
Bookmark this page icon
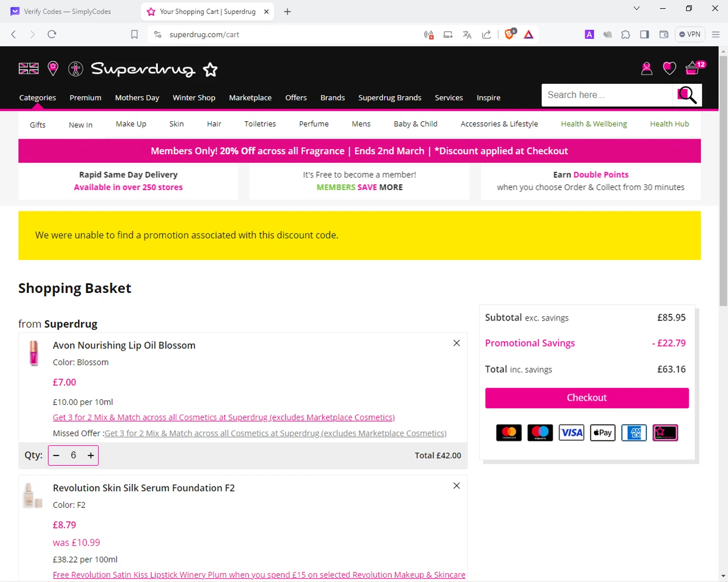click(134, 34)
